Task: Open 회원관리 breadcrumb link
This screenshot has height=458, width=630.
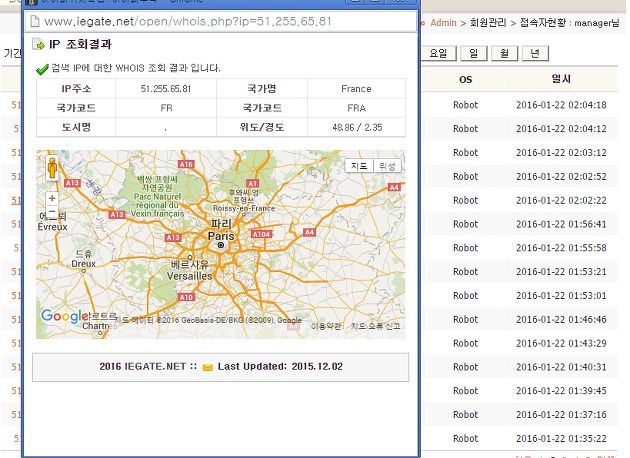Action: coord(488,22)
